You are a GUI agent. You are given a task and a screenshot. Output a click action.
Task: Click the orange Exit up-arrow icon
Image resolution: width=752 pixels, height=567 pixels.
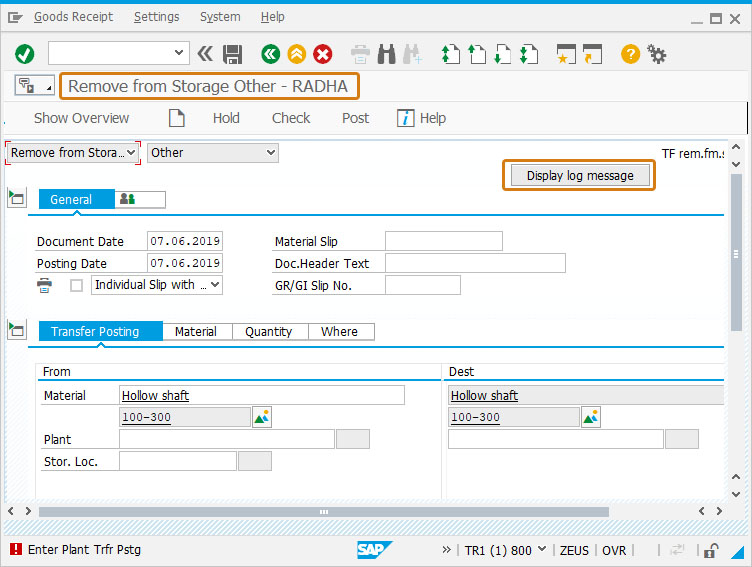[x=297, y=54]
